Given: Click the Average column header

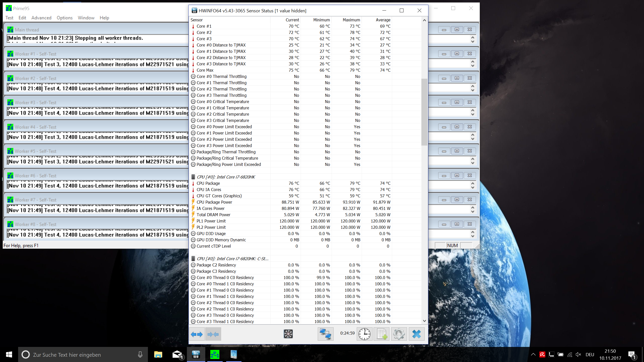Looking at the screenshot, I should pos(383,20).
